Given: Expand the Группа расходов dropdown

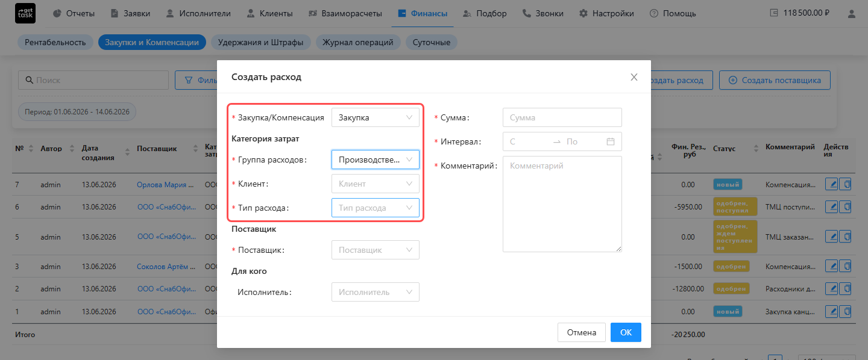Looking at the screenshot, I should coord(376,160).
